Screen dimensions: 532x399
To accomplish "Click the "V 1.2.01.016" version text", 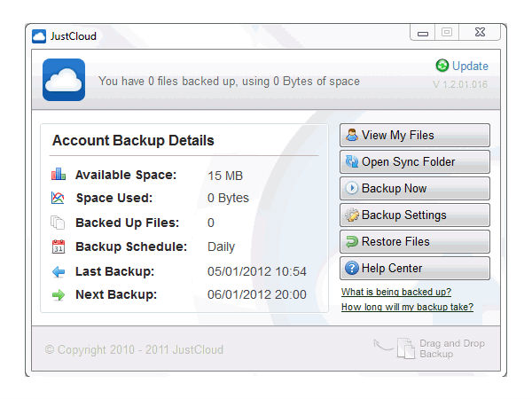I will [460, 84].
